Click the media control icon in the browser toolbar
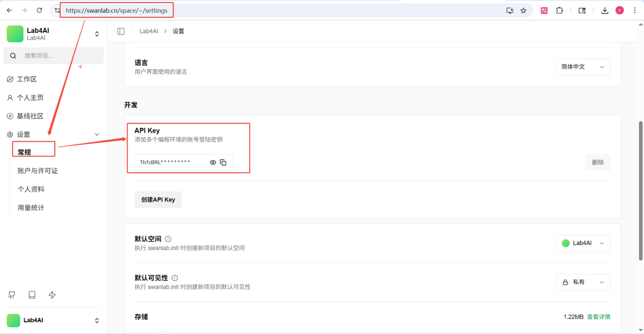Image resolution: width=644 pixels, height=334 pixels. tap(582, 10)
